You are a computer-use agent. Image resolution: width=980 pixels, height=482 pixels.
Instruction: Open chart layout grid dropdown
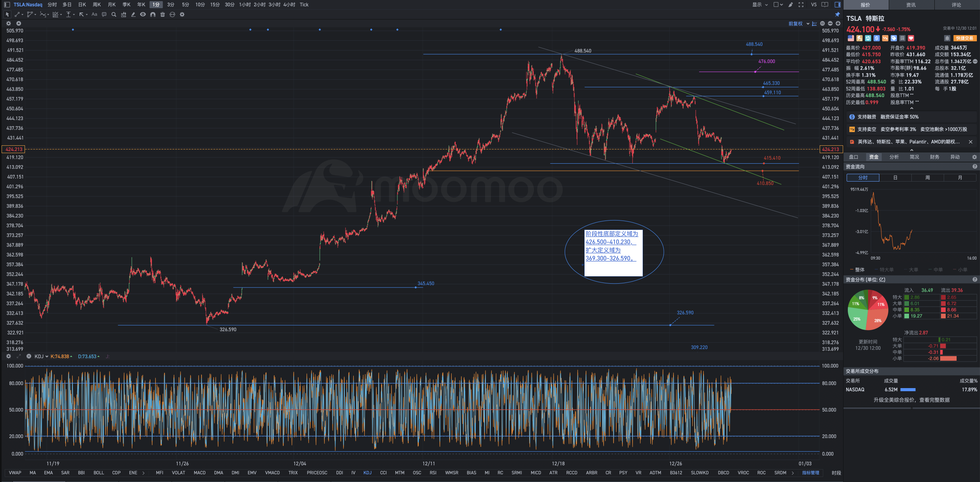[778, 5]
